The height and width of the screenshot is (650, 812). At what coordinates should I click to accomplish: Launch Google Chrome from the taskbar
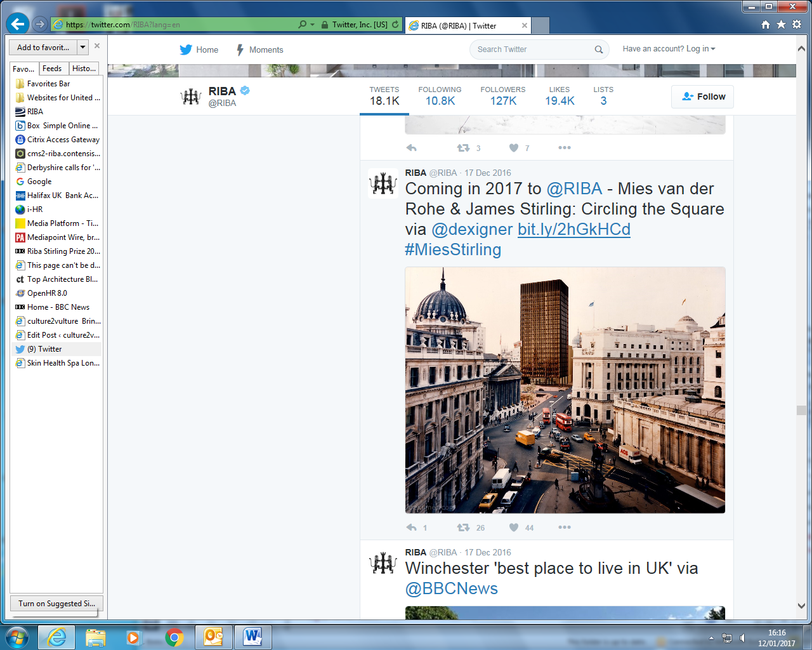coord(174,637)
